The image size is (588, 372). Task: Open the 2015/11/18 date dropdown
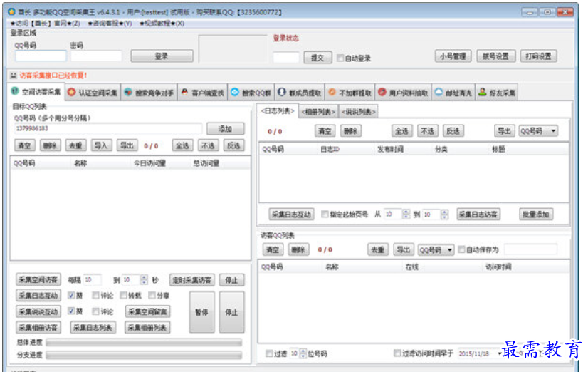(500, 353)
